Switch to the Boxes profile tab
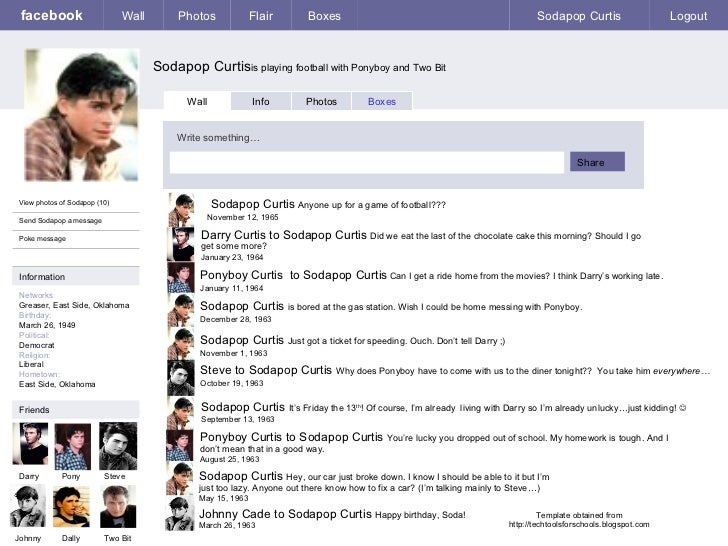 click(382, 101)
